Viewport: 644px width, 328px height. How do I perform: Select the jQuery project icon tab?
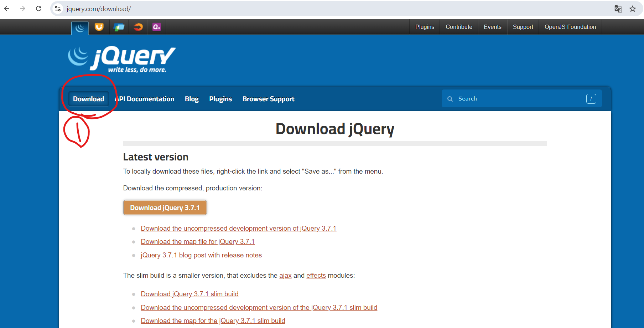[80, 27]
